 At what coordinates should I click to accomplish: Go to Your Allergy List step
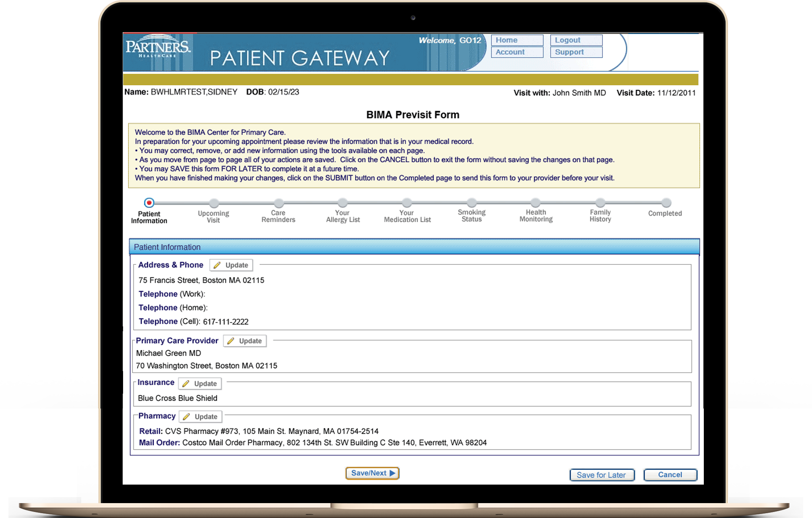point(343,202)
